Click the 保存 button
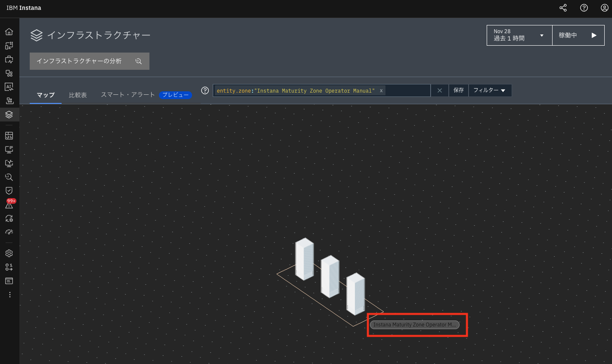This screenshot has height=364, width=612. point(459,90)
